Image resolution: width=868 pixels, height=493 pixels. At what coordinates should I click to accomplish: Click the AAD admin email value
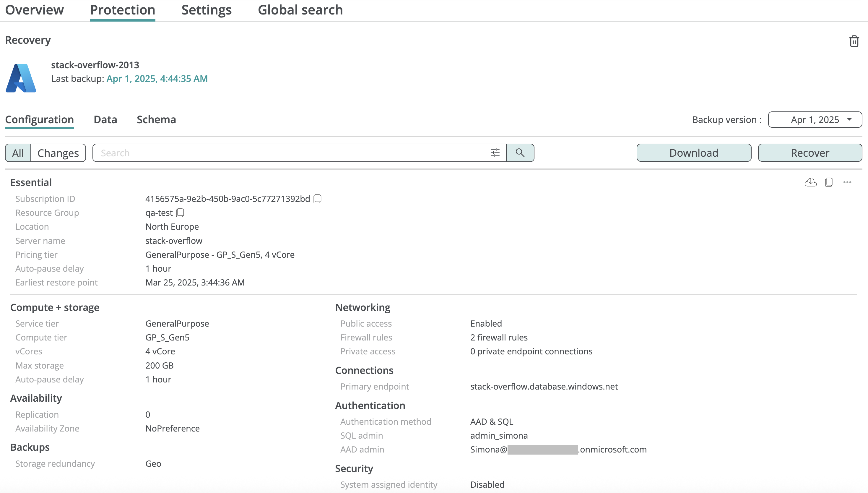558,450
